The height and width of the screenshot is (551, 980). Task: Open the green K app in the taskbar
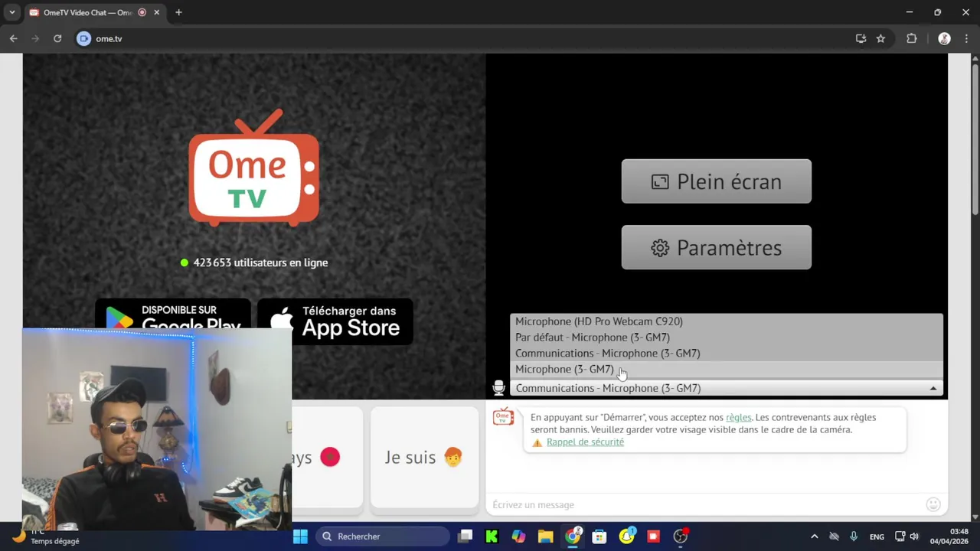point(492,536)
